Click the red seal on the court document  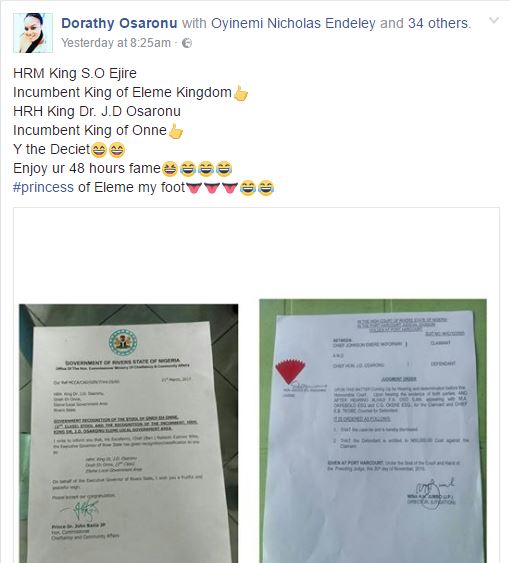(x=290, y=370)
